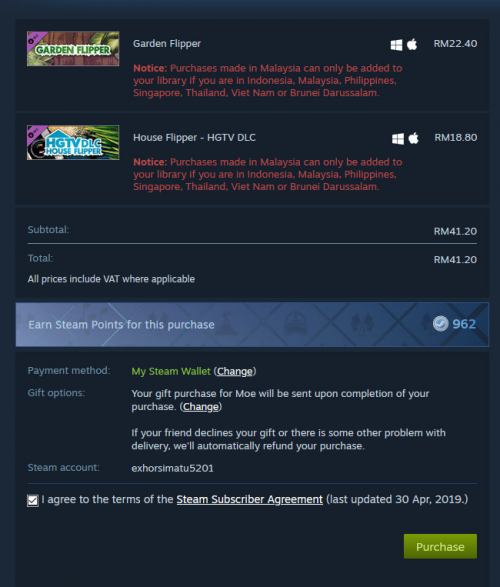Select the Garden Flipper title text

pyautogui.click(x=167, y=44)
